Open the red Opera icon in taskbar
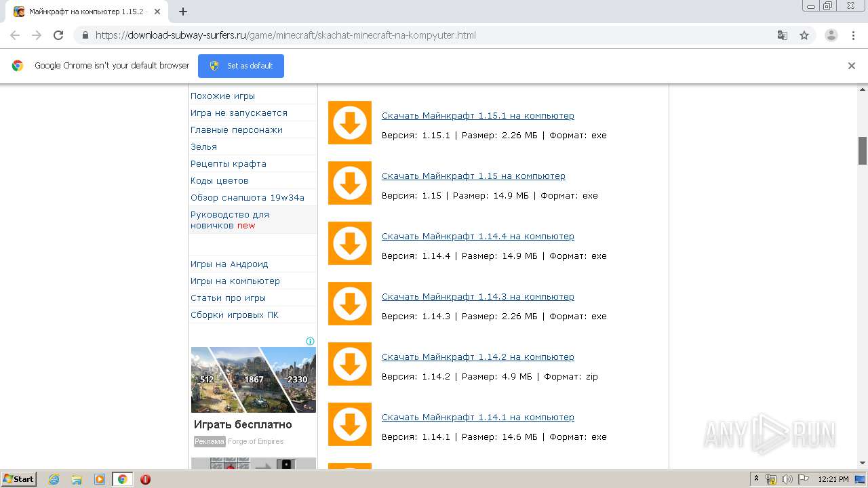Viewport: 868px width, 488px height. (x=145, y=479)
